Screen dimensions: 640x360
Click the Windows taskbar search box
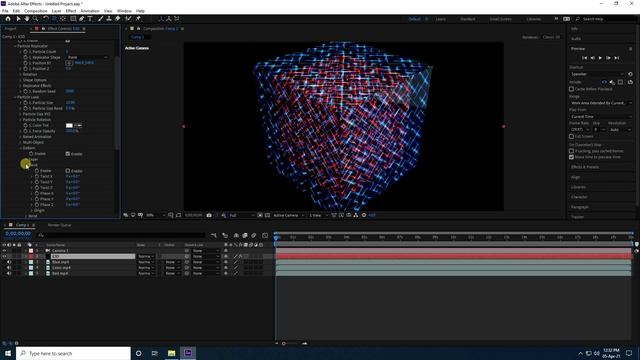[x=73, y=353]
